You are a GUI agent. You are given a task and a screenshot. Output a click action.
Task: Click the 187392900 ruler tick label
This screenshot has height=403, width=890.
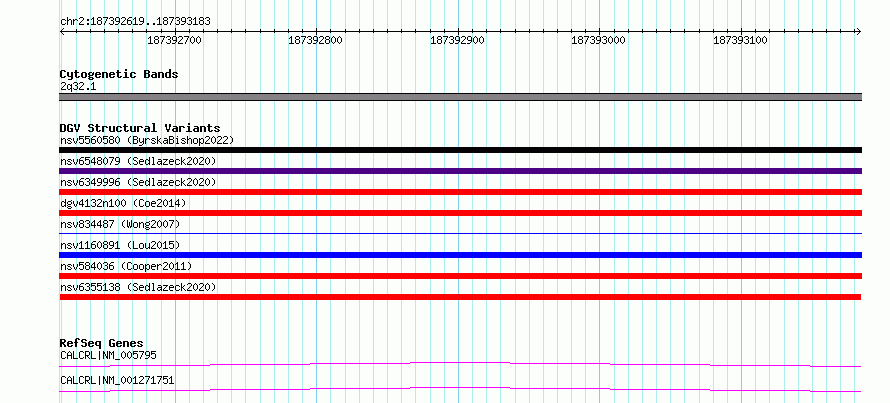pyautogui.click(x=457, y=41)
